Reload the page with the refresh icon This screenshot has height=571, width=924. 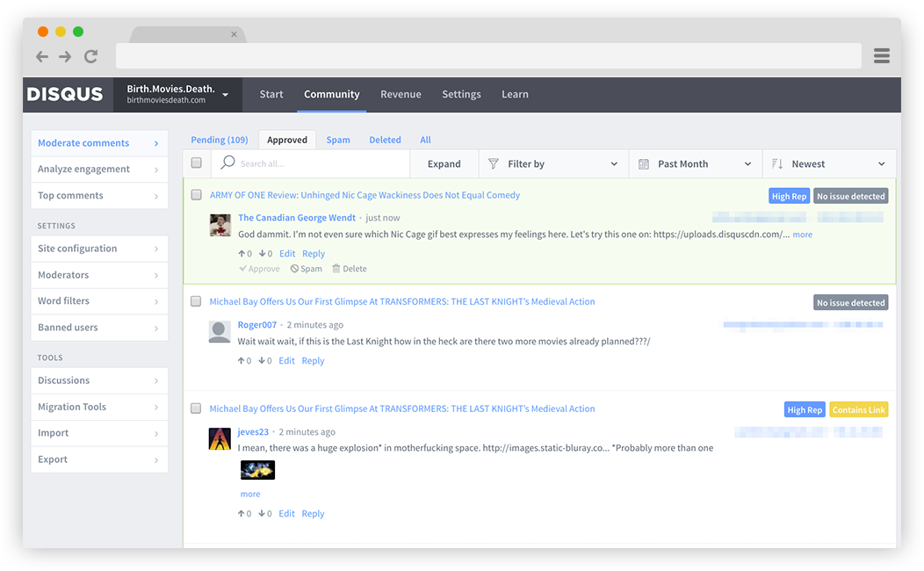click(x=90, y=56)
